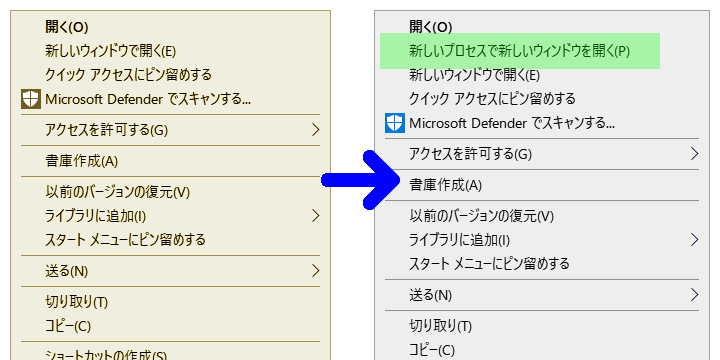Click the アクセスを許可する(G) label in right menu

[x=471, y=154]
